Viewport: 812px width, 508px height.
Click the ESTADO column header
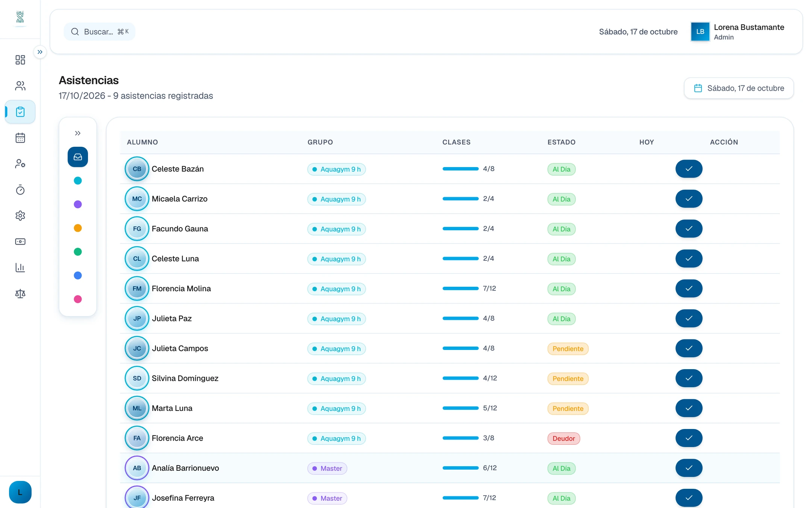click(x=561, y=142)
